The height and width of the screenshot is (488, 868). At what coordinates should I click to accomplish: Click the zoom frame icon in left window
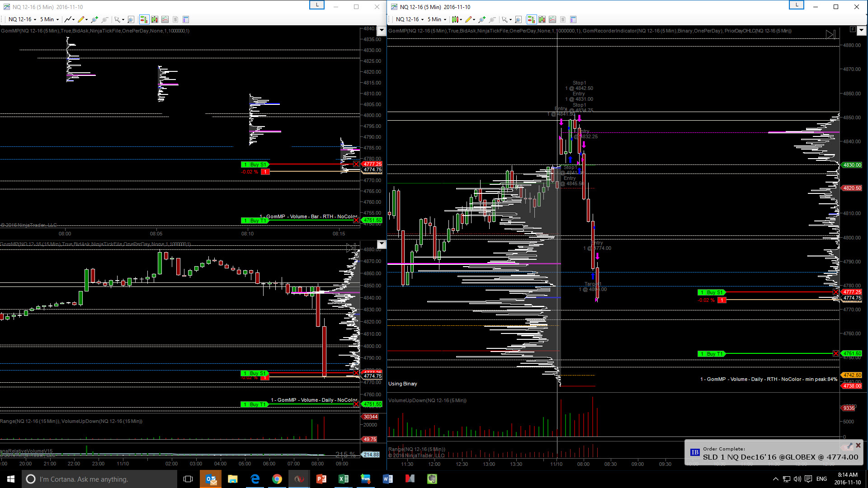[x=131, y=19]
